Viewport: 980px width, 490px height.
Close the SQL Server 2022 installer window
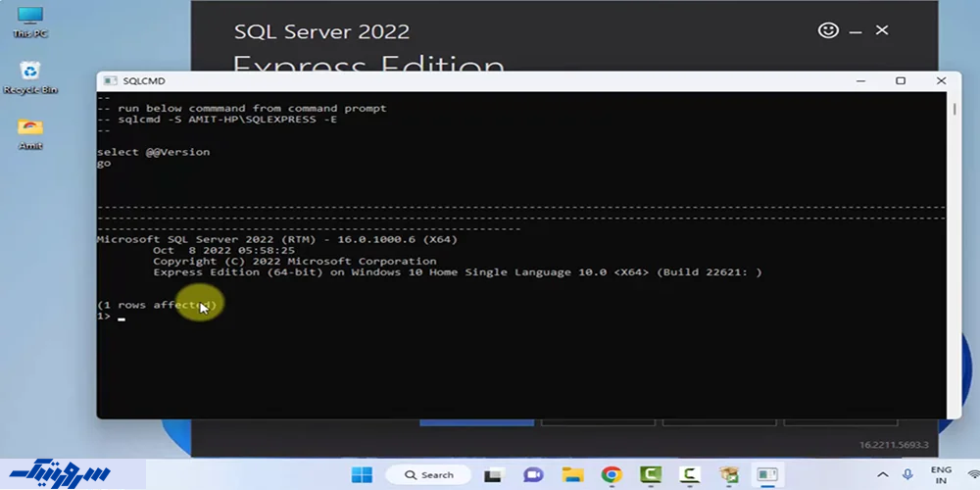coord(882,30)
